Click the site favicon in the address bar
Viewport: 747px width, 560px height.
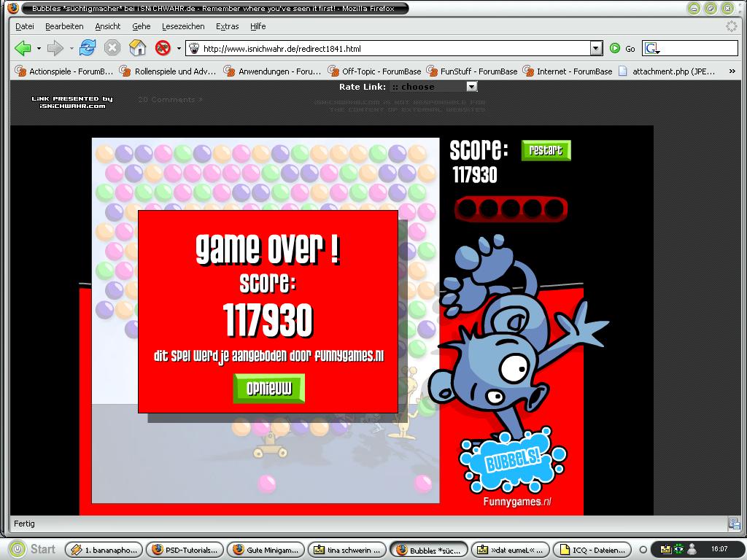point(193,48)
